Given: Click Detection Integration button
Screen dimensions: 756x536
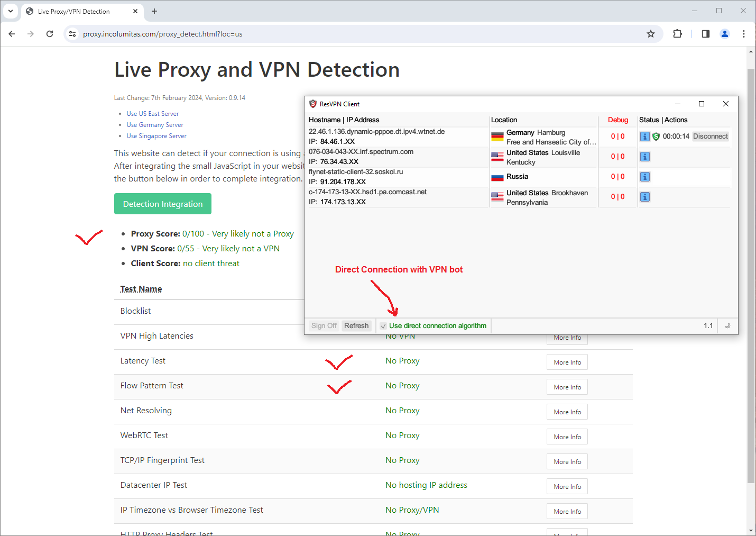Looking at the screenshot, I should (163, 204).
